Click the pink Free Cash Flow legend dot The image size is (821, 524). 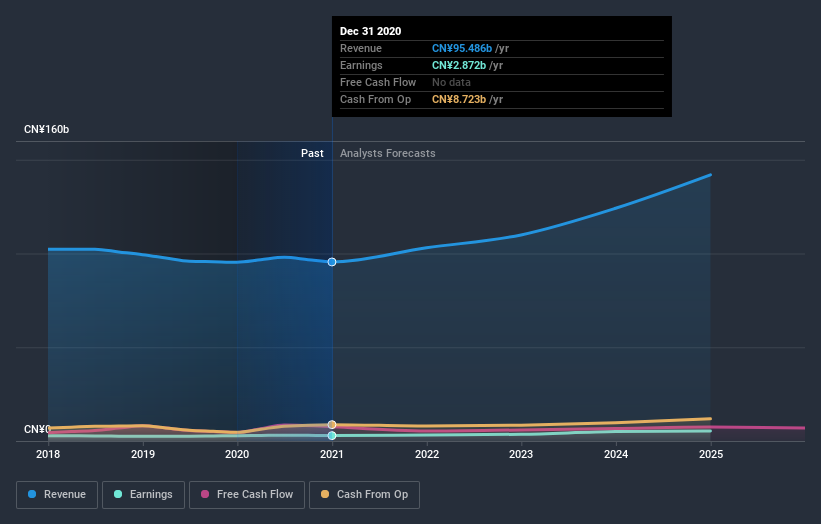coord(205,494)
